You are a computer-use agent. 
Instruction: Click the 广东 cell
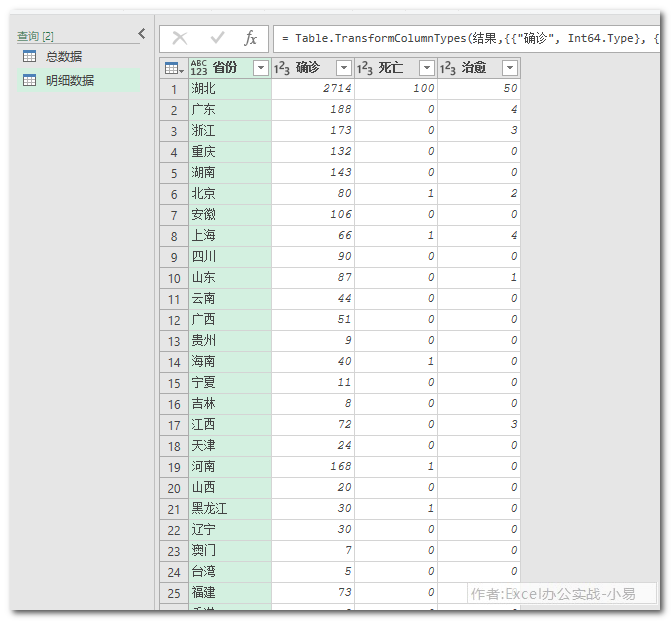pos(230,110)
